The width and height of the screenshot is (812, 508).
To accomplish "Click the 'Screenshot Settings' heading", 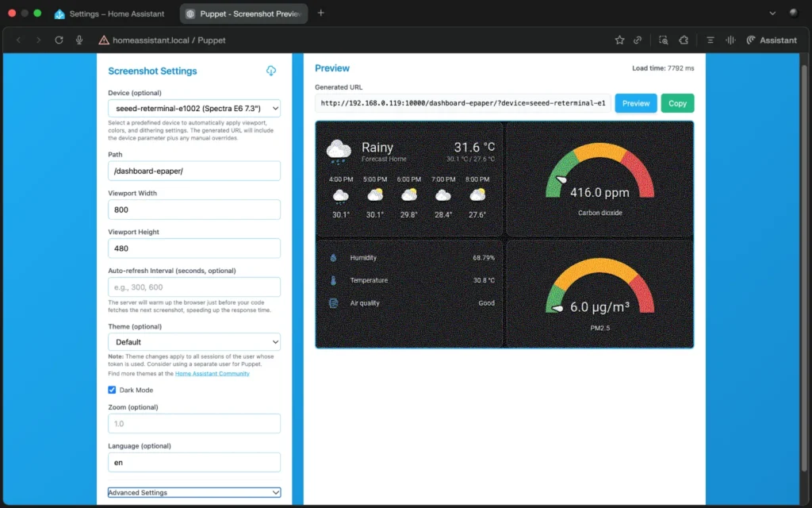I will click(152, 71).
